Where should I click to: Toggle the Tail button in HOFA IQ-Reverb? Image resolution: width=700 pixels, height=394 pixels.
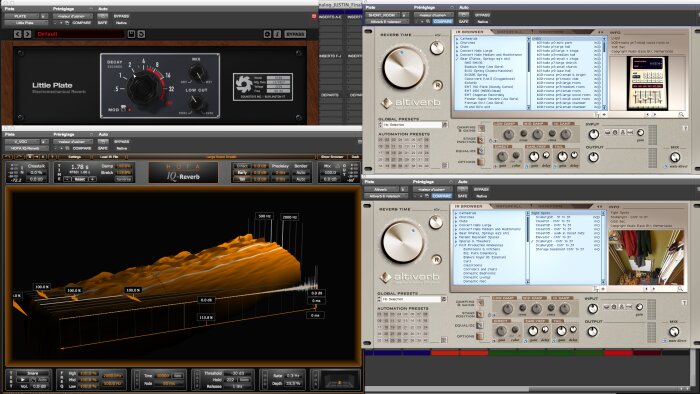click(242, 179)
